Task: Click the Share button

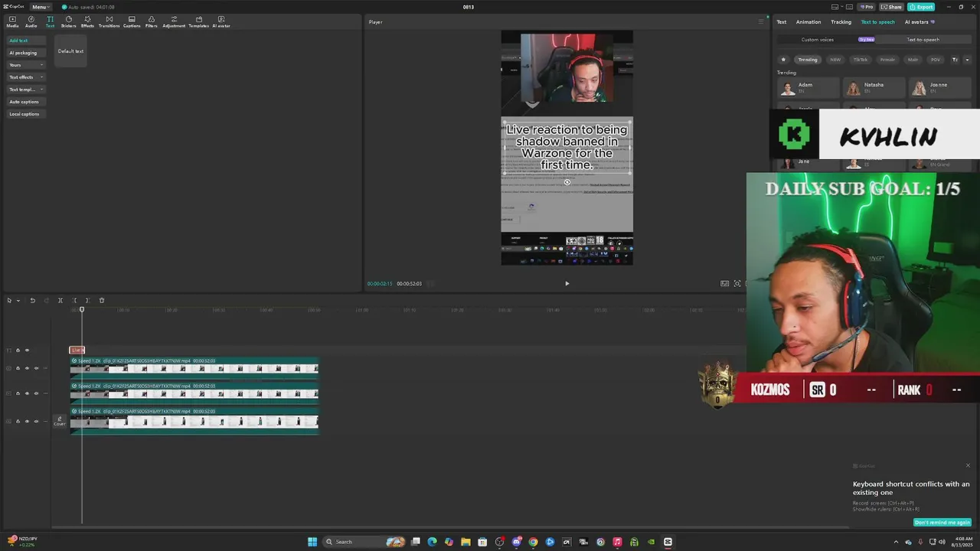Action: click(891, 7)
